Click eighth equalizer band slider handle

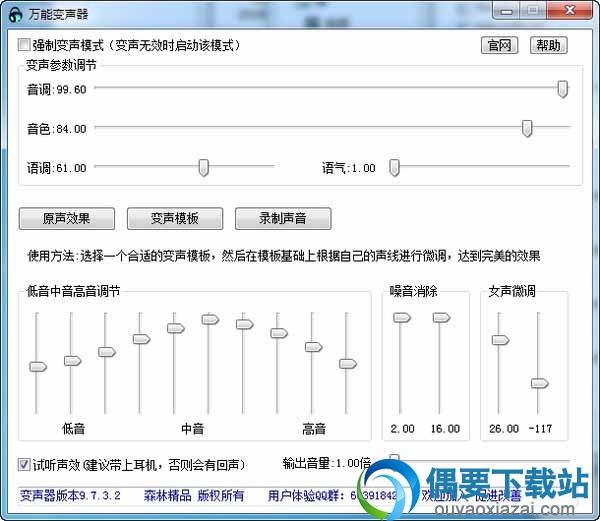pyautogui.click(x=279, y=333)
